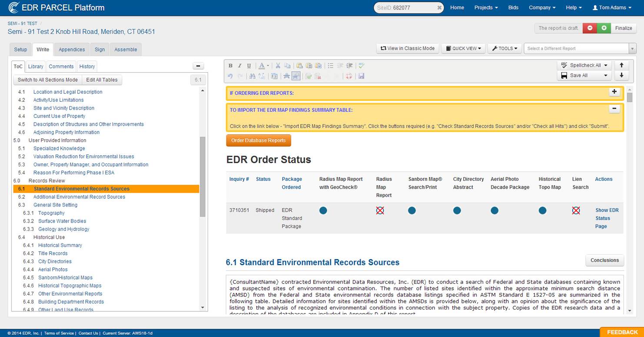Apply italic formatting

pyautogui.click(x=239, y=66)
